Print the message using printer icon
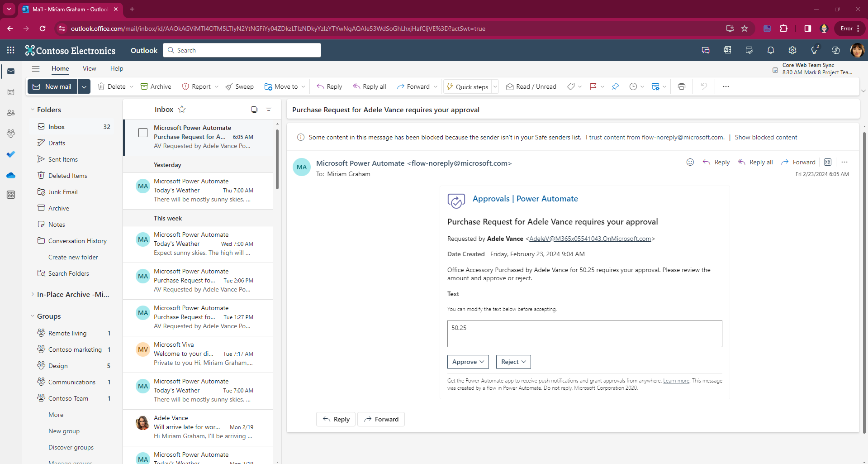This screenshot has height=464, width=868. coord(682,86)
